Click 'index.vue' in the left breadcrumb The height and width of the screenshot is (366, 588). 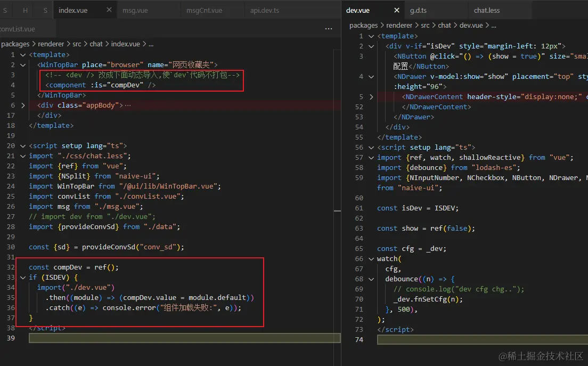pyautogui.click(x=126, y=44)
